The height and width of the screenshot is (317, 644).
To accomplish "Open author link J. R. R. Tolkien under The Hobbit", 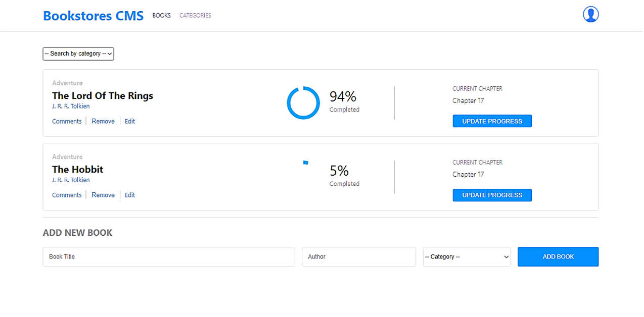I will click(x=71, y=180).
